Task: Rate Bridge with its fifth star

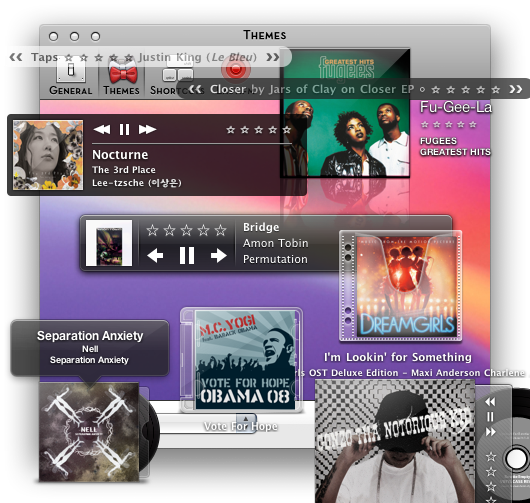Action: [x=220, y=230]
